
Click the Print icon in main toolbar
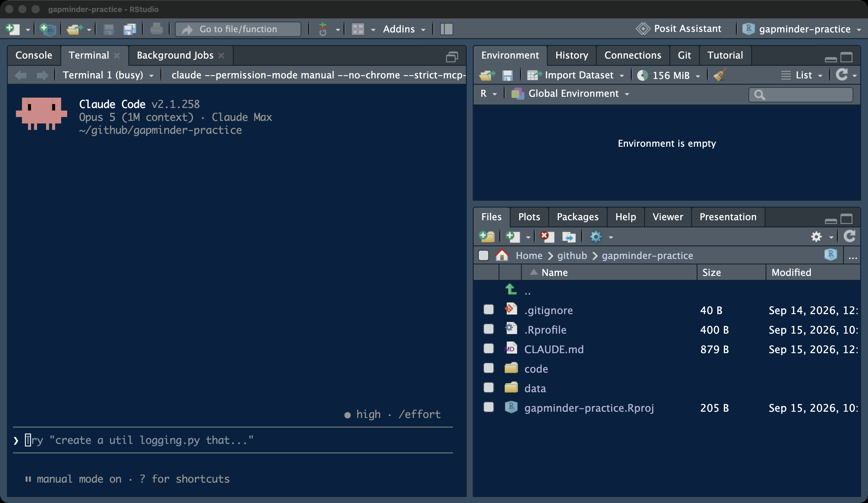[156, 29]
